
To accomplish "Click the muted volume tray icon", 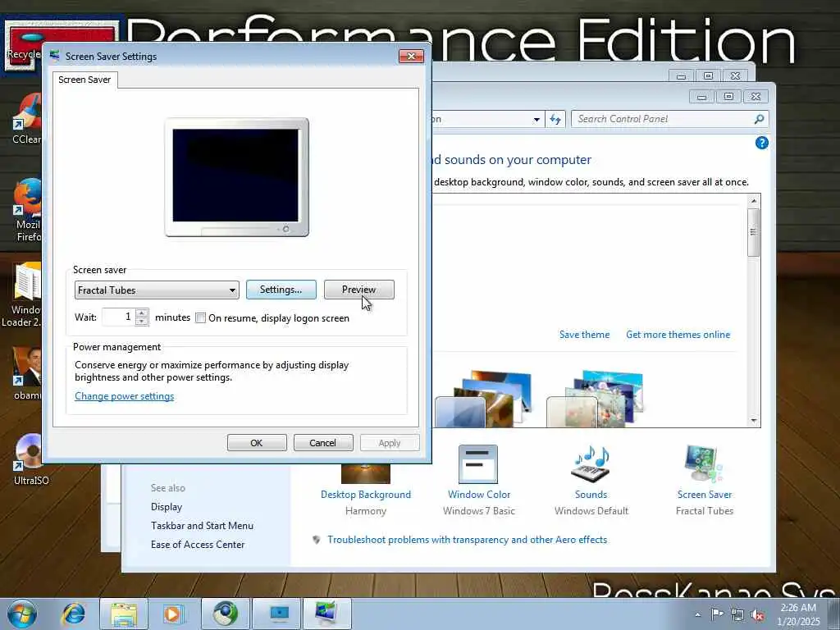I will [x=757, y=615].
